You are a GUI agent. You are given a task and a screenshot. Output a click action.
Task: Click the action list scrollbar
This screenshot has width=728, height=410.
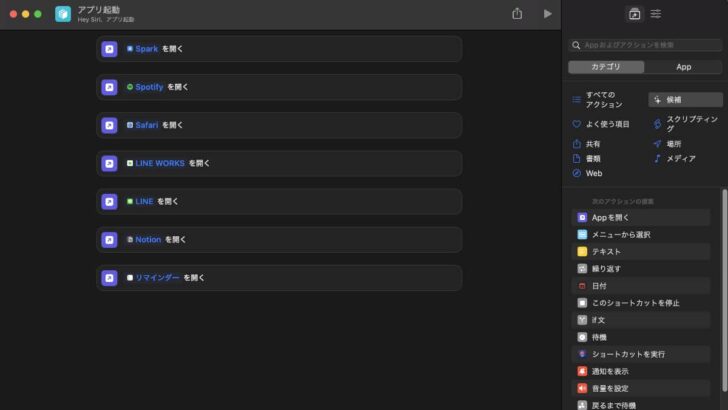[x=724, y=290]
